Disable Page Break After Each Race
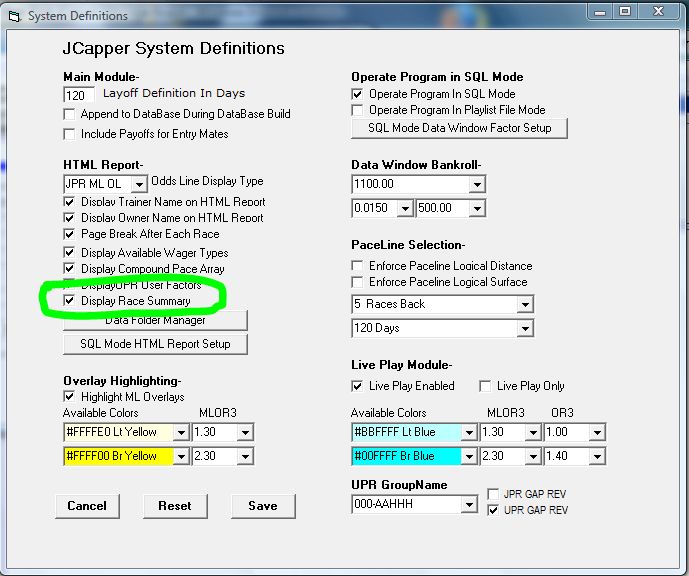The height and width of the screenshot is (576, 689). [x=69, y=234]
